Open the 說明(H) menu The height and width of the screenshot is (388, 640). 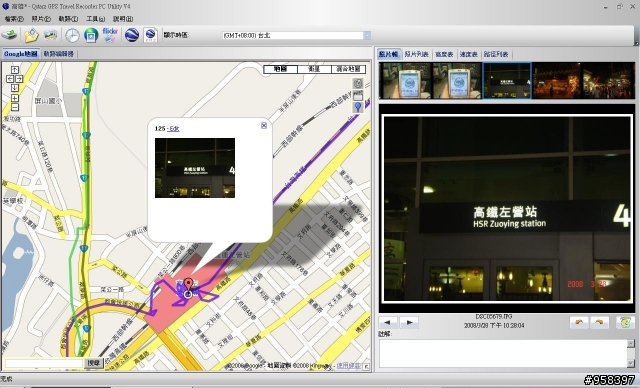[x=123, y=19]
